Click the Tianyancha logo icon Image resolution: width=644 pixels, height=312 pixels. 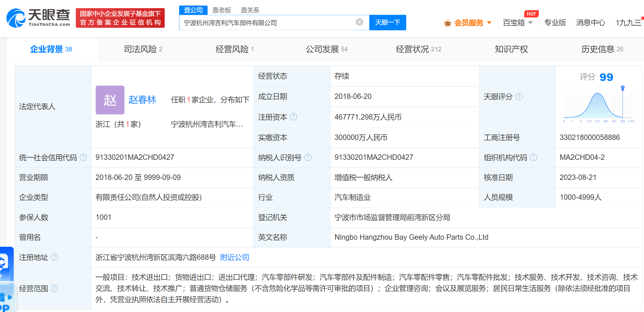(15, 18)
